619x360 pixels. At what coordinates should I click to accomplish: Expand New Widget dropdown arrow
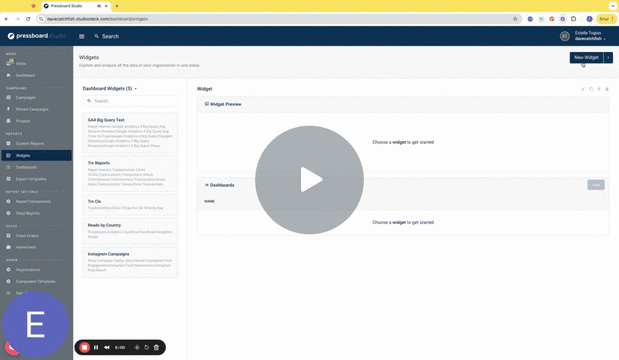608,58
